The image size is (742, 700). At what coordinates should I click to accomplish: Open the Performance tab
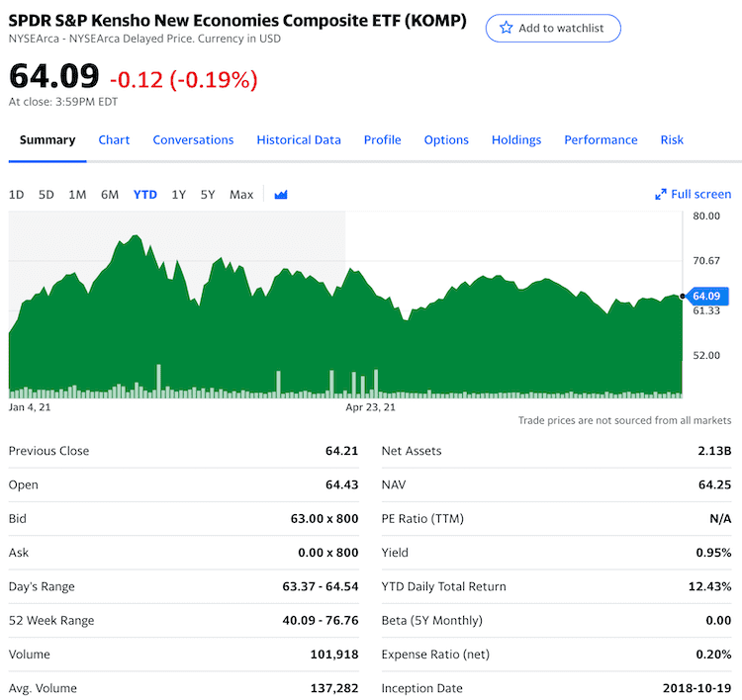click(601, 140)
